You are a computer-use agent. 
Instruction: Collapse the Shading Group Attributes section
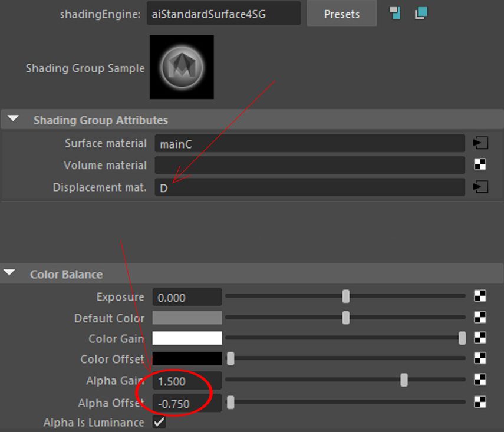point(14,120)
